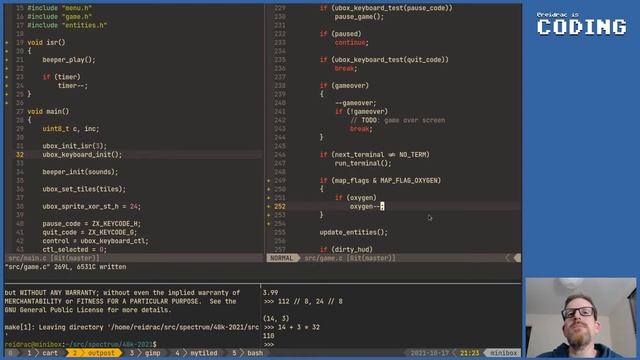Click the if (oxygen) statement
The width and height of the screenshot is (640, 360).
pos(356,198)
